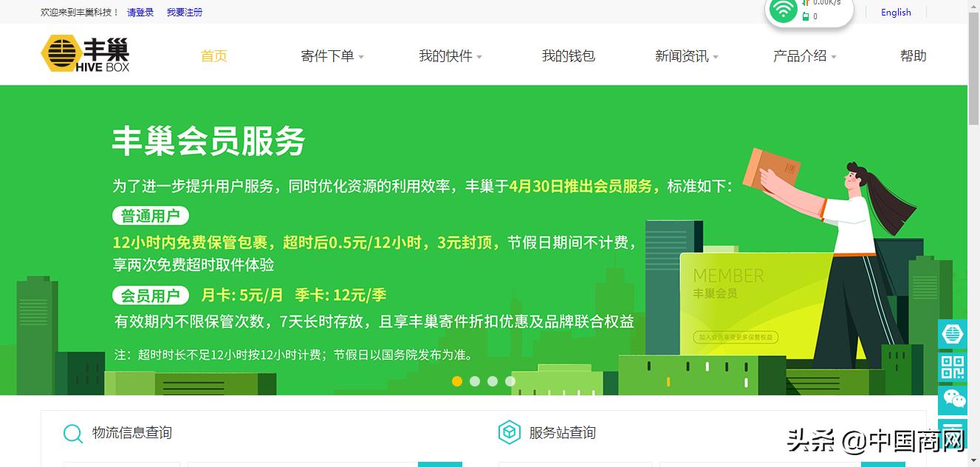Expand the 寄件下单 dropdown menu
This screenshot has width=980, height=467.
(327, 55)
